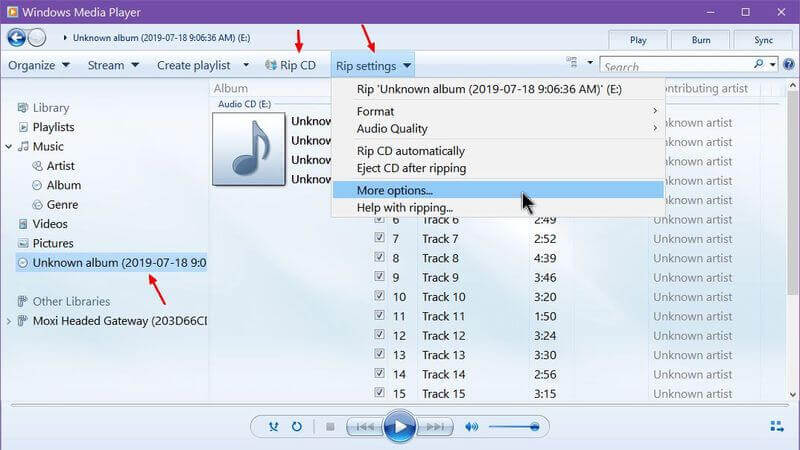Image resolution: width=800 pixels, height=450 pixels.
Task: Click the Moxi Headed Gateway library icon
Action: [22, 321]
